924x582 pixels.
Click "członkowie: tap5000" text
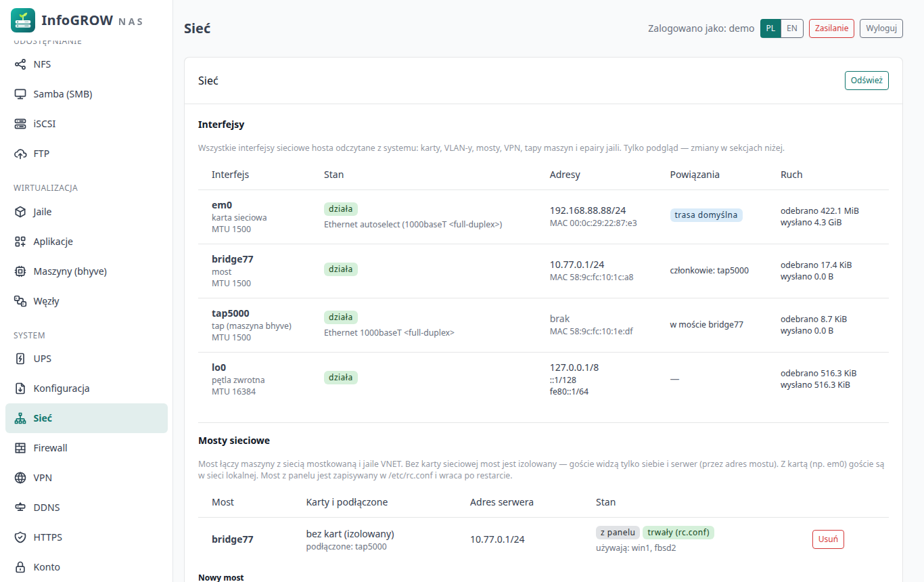coord(710,271)
